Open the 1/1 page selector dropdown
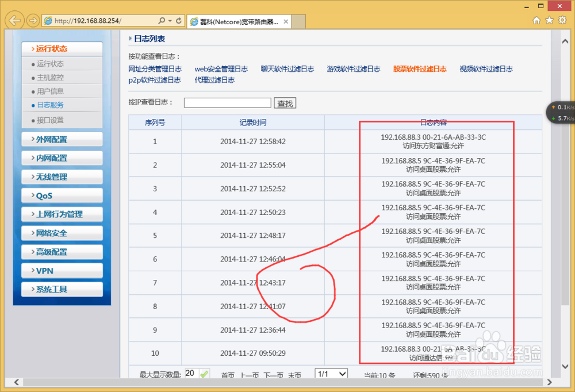 pos(331,374)
